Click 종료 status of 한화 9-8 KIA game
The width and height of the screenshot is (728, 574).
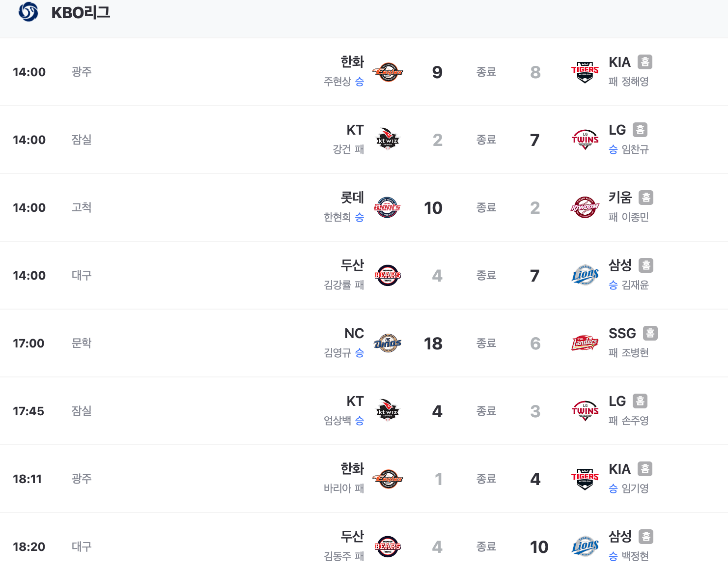click(x=486, y=72)
